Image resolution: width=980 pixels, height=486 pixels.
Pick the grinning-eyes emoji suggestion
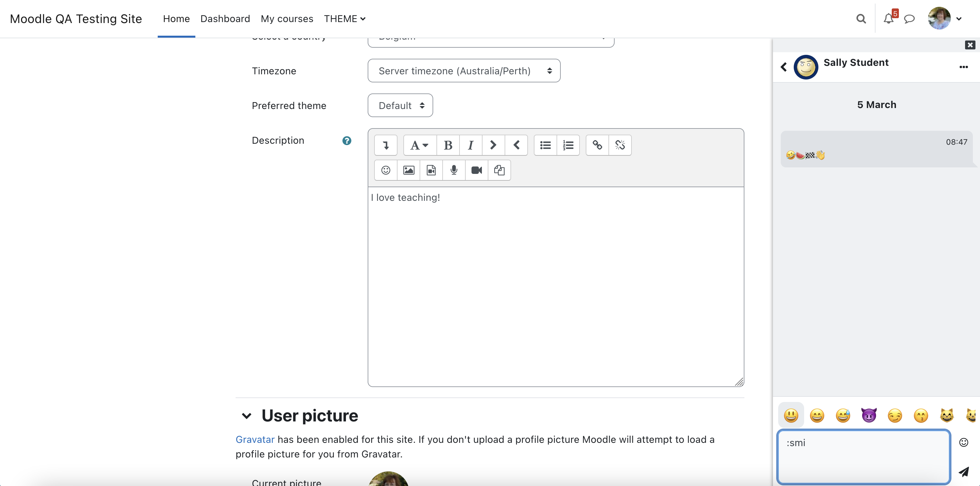tap(817, 415)
